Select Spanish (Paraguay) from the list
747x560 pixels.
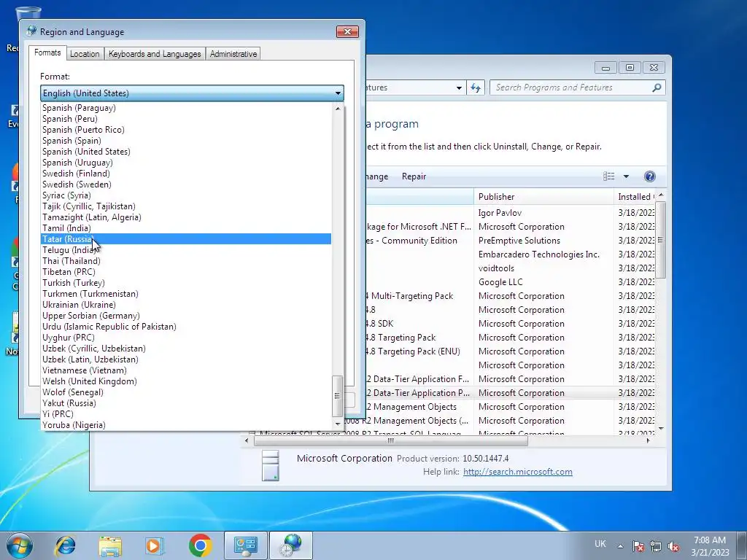(186, 108)
